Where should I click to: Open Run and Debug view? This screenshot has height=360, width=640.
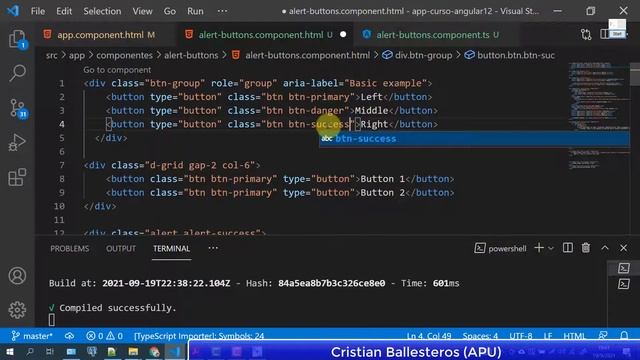(17, 143)
